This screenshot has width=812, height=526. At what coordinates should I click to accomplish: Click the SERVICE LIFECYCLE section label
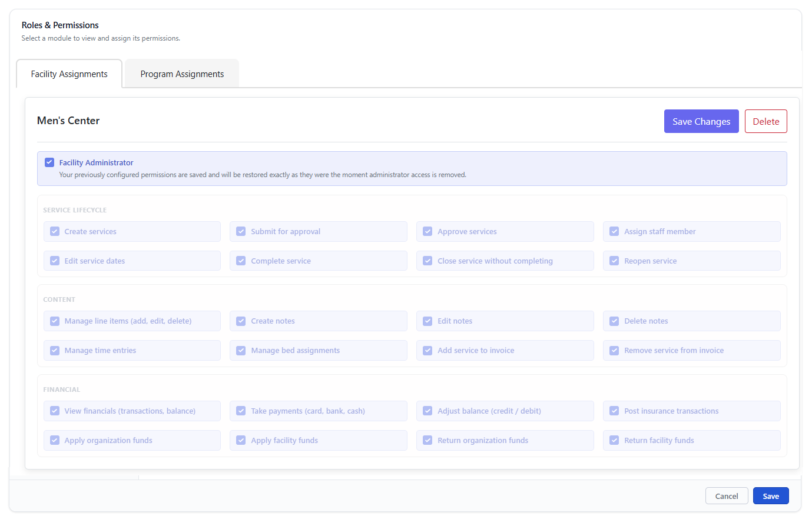tap(75, 210)
